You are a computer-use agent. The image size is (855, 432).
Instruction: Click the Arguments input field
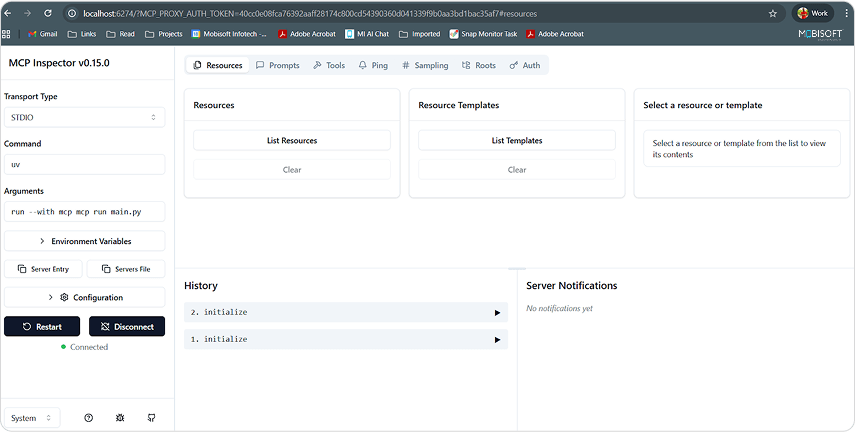tap(84, 212)
